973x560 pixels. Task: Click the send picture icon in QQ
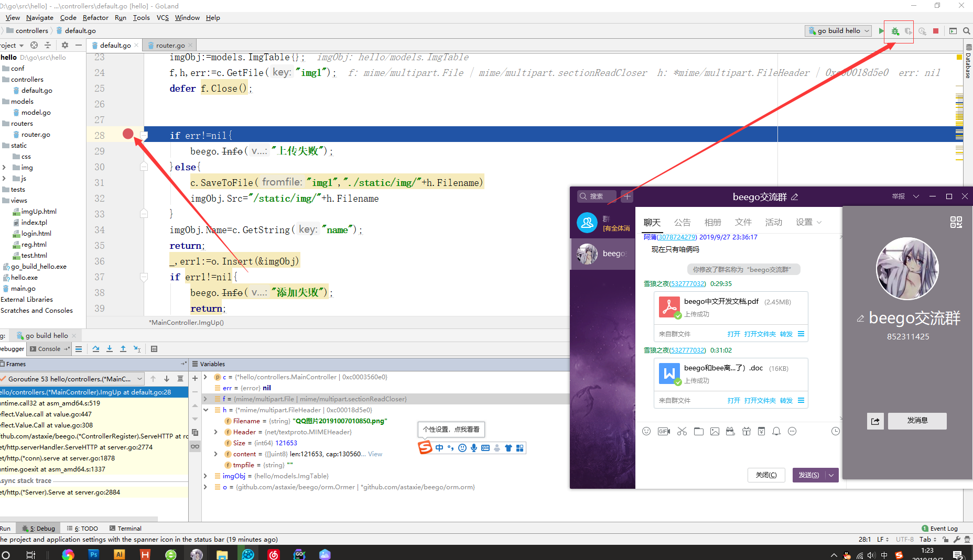click(x=715, y=431)
